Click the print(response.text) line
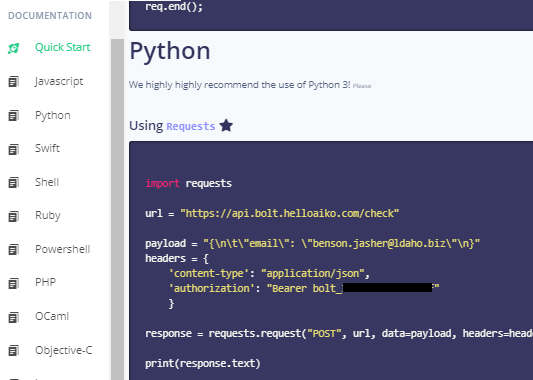Image resolution: width=533 pixels, height=380 pixels. (203, 363)
